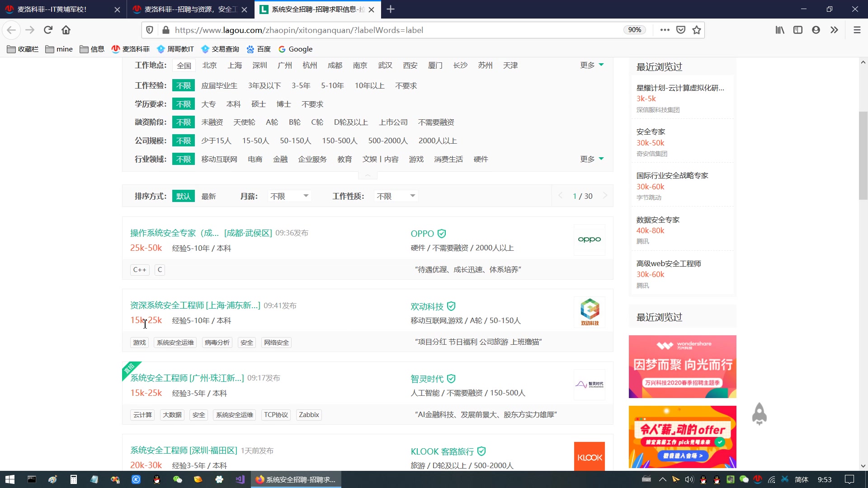
Task: Toggle 不限 company size filter
Action: pyautogui.click(x=183, y=141)
